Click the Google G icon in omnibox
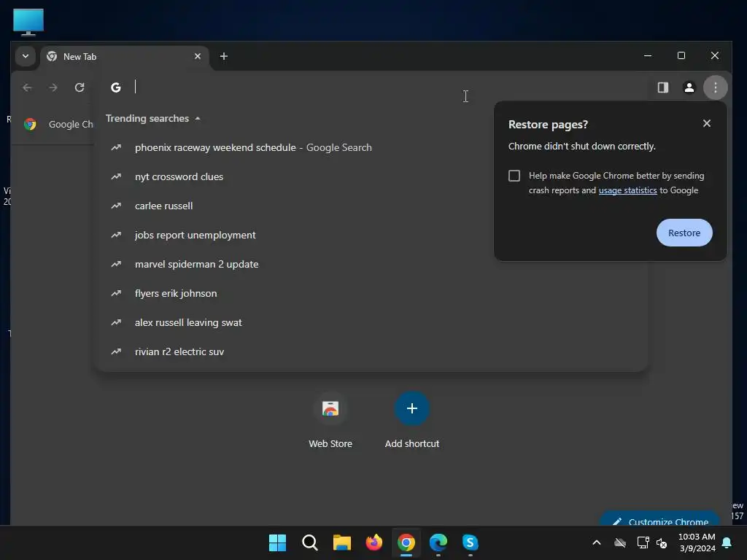Image resolution: width=747 pixels, height=560 pixels. [116, 87]
